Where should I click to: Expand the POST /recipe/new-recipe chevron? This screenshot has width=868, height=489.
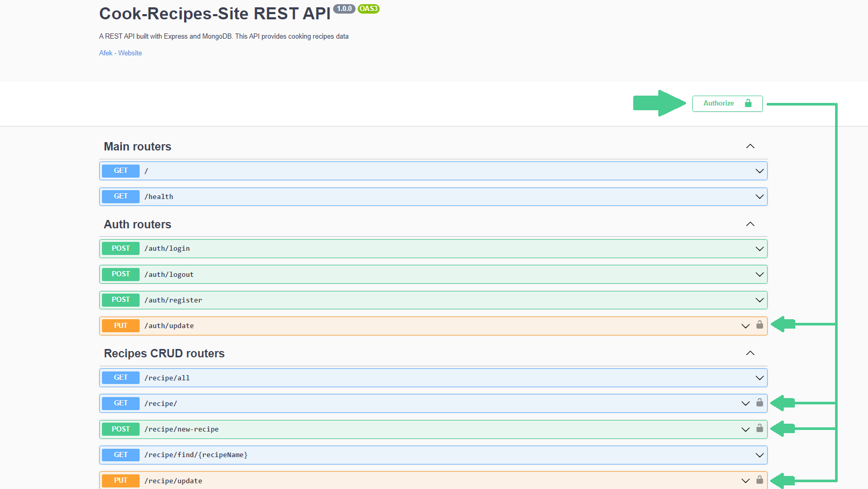point(746,429)
